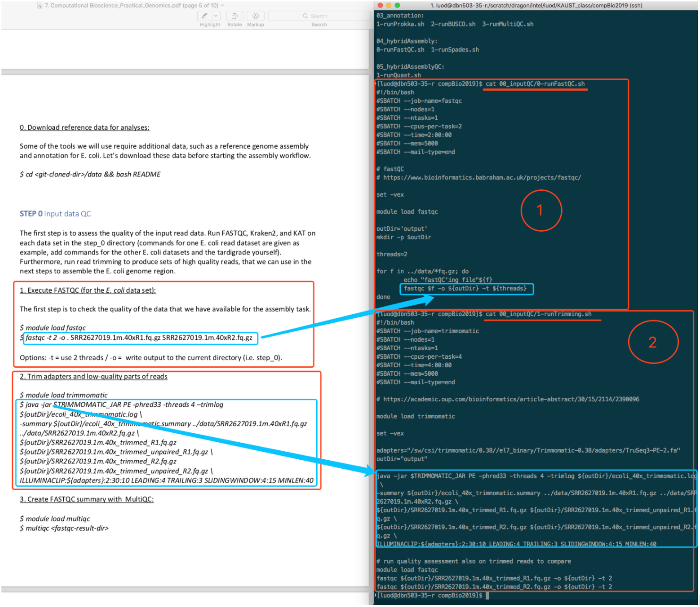This screenshot has width=700, height=607.
Task: Click the '0. Download reference data for analyses:' heading
Action: click(x=84, y=127)
